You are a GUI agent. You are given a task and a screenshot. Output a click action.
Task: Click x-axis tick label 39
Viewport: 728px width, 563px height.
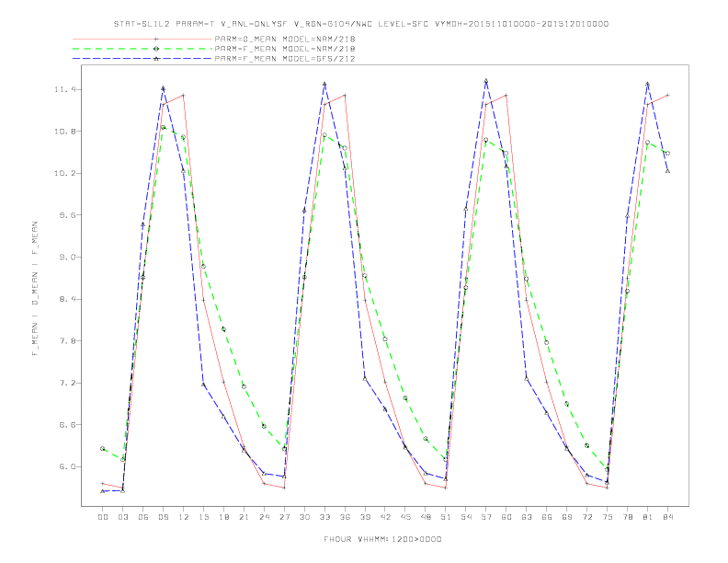[365, 517]
